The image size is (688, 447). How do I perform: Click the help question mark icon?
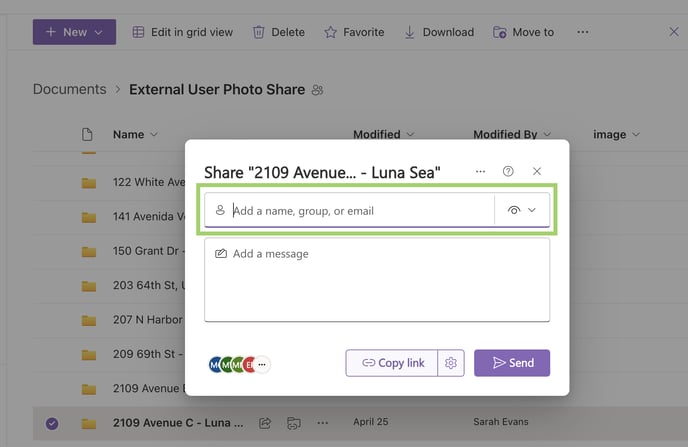point(509,172)
